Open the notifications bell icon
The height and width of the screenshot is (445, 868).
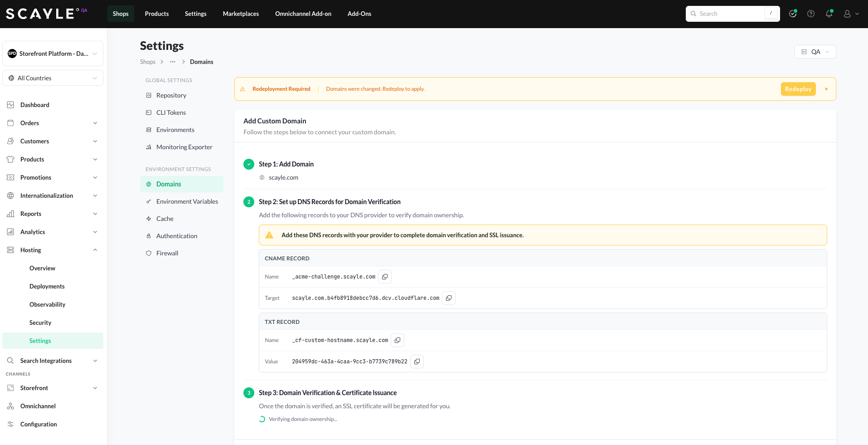tap(829, 14)
